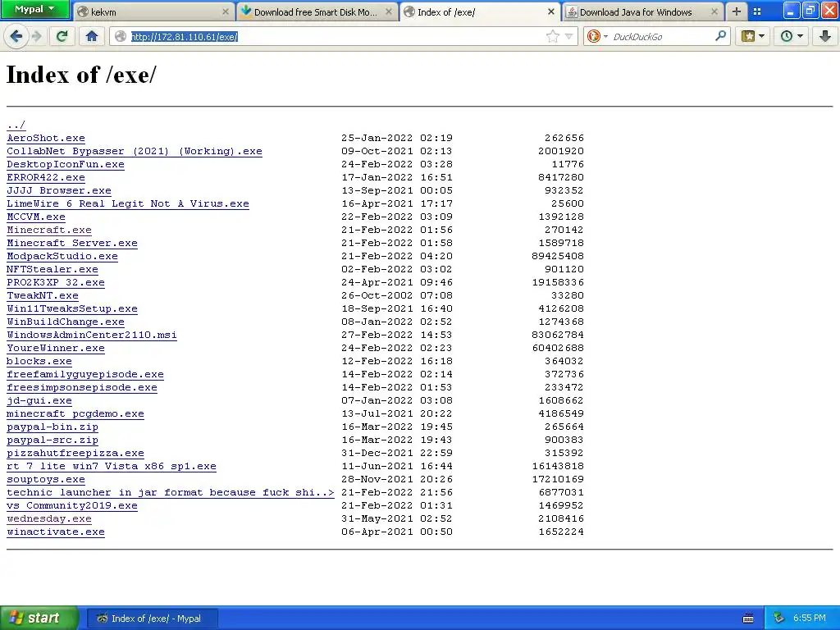The height and width of the screenshot is (630, 840).
Task: Click vs_Community2019.exe link
Action: pos(72,505)
